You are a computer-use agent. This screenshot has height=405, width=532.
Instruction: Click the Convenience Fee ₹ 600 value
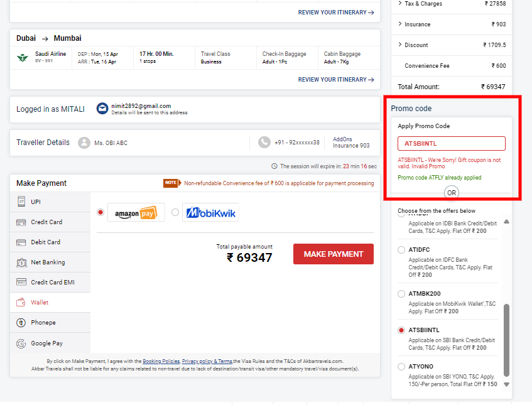point(499,66)
